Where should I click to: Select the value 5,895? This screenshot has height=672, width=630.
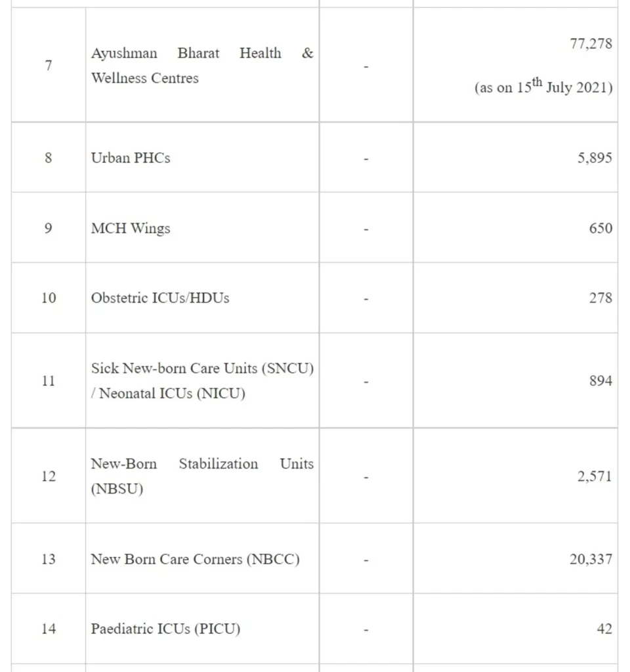(595, 158)
